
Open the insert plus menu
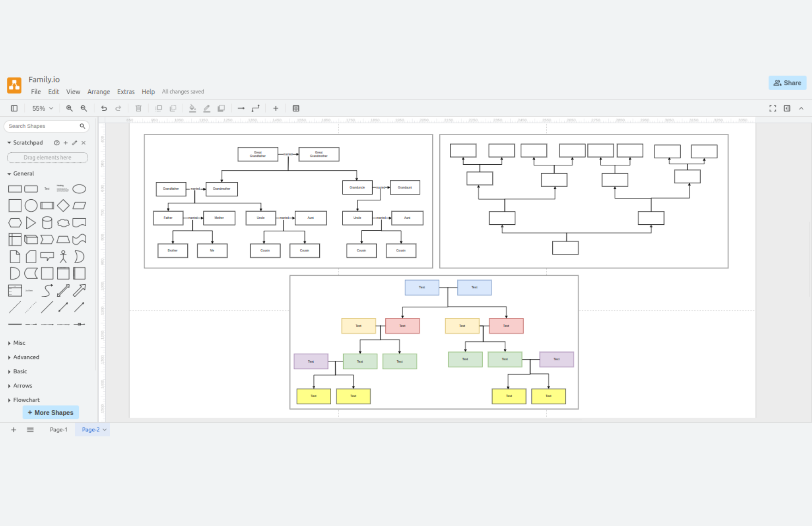click(275, 108)
